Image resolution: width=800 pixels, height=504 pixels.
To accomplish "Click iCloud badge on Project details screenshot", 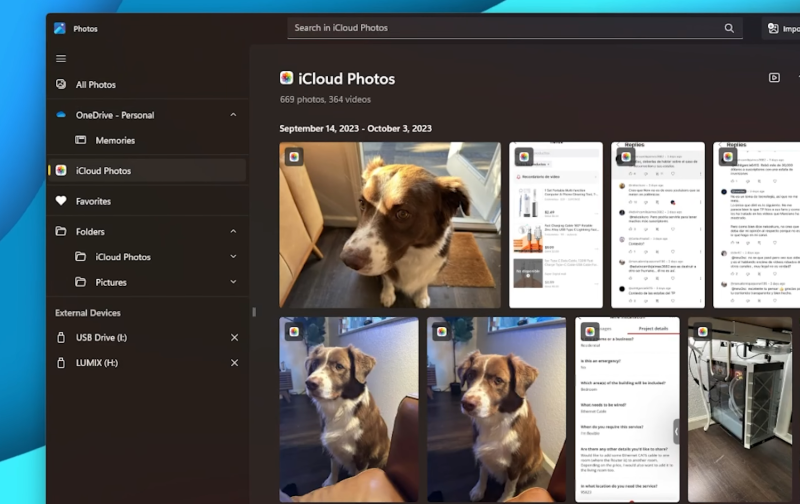I will click(x=590, y=332).
